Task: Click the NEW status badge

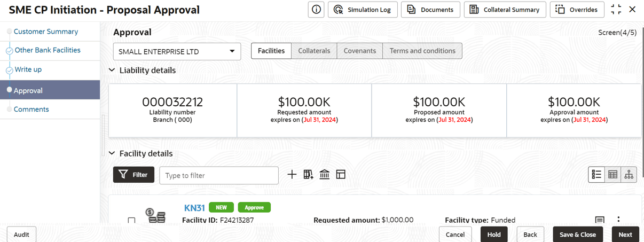Action: click(x=222, y=207)
